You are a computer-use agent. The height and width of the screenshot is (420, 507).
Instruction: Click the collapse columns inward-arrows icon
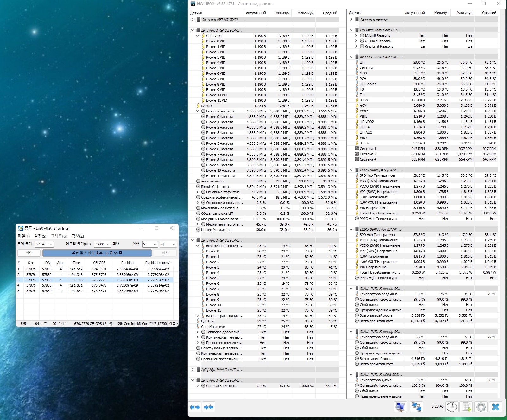pyautogui.click(x=208, y=407)
